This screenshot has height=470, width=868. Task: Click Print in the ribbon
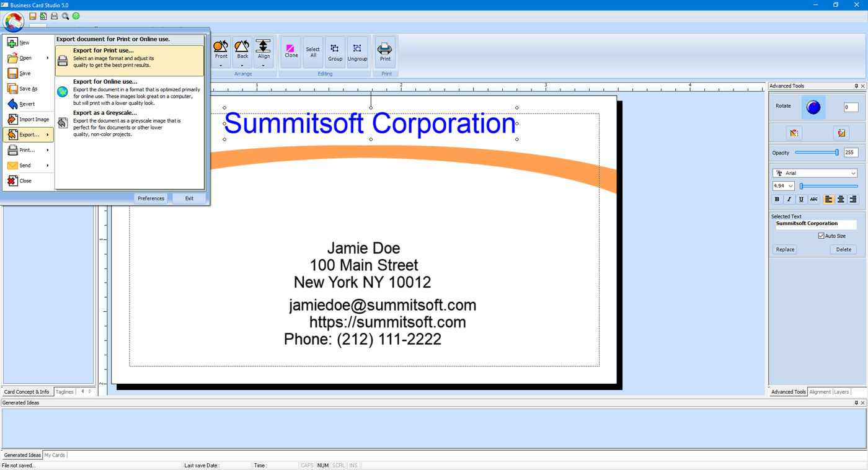386,51
